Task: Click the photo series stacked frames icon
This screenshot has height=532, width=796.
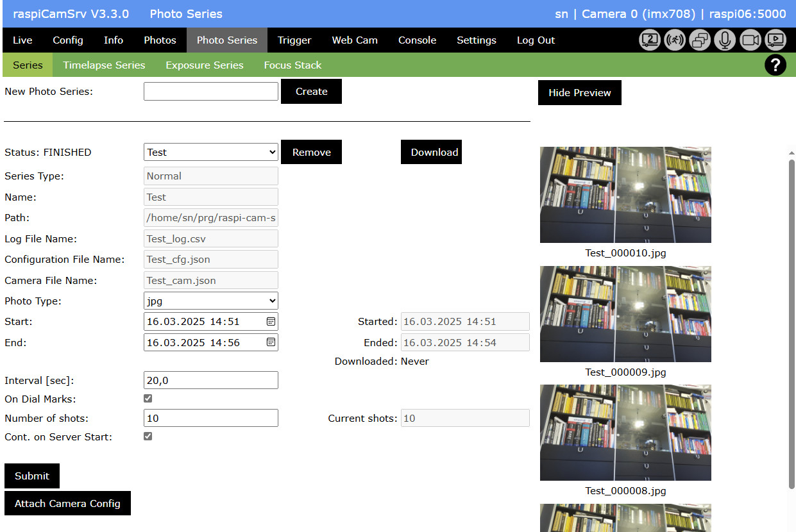Action: (x=700, y=40)
